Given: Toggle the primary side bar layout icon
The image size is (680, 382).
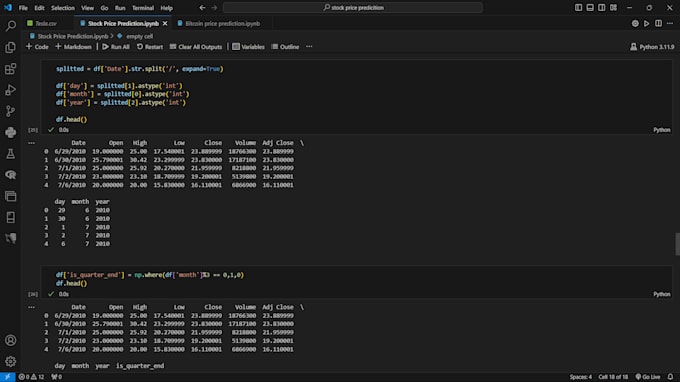Looking at the screenshot, I should click(x=579, y=7).
